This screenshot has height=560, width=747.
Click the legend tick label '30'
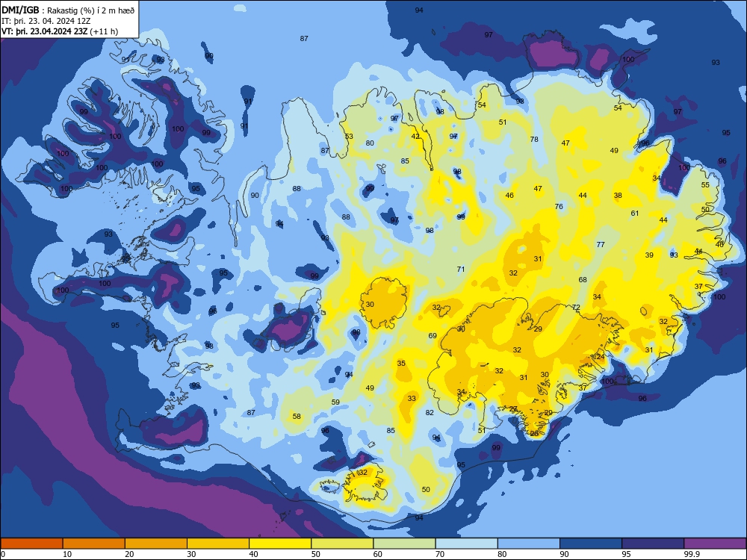[191, 554]
